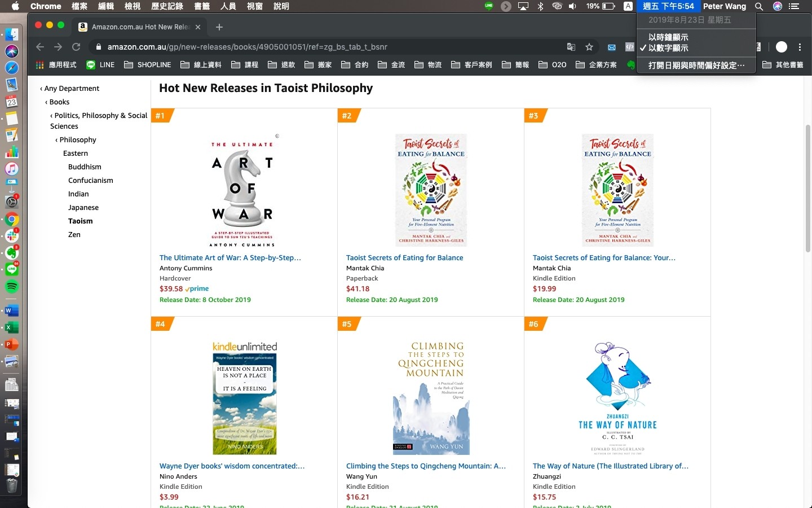Open Climbing the Steps to Qingcheng Mountain link

point(426,466)
